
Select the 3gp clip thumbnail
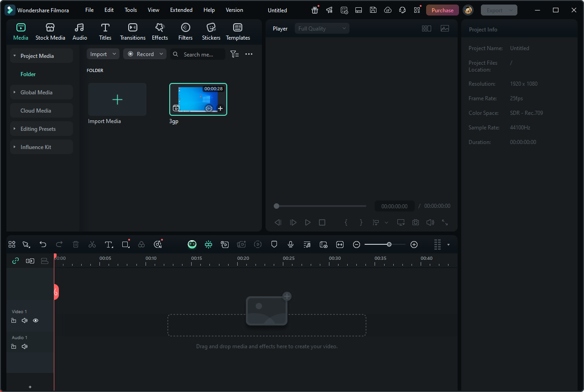(198, 98)
